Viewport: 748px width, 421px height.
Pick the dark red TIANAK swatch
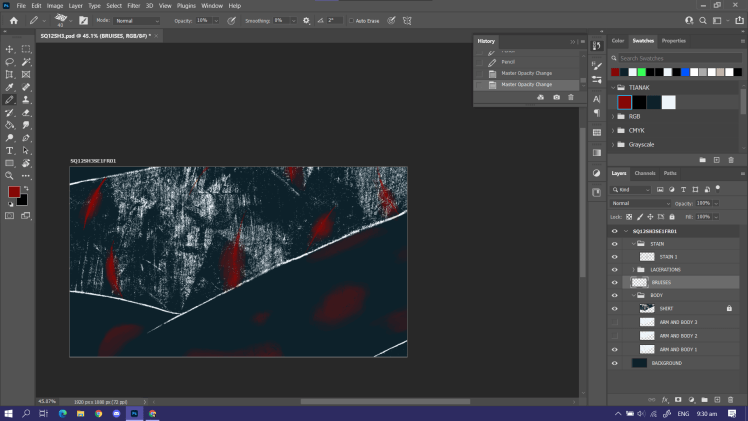[624, 102]
